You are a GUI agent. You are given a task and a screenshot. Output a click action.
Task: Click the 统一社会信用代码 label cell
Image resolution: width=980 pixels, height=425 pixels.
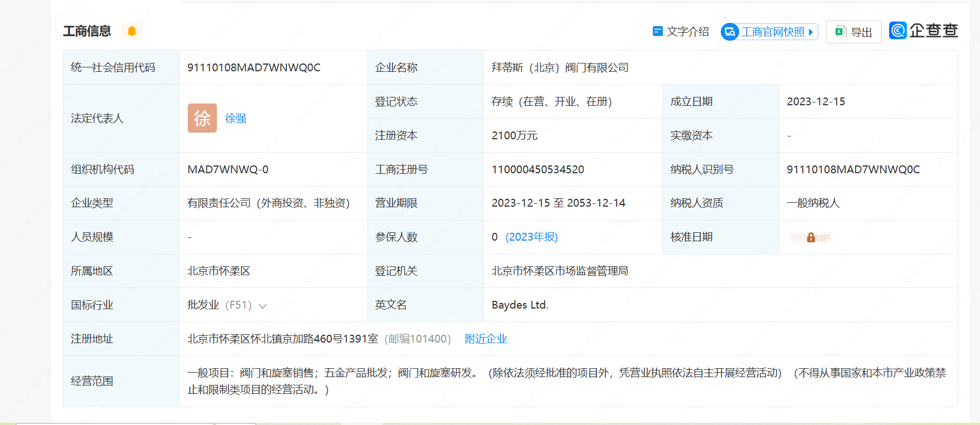click(x=121, y=67)
